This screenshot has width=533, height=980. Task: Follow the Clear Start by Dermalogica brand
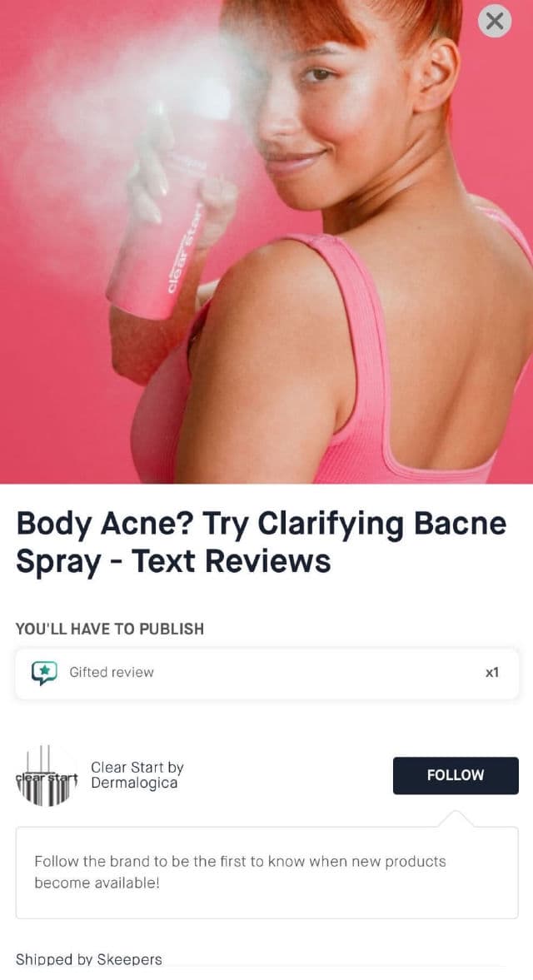(456, 775)
